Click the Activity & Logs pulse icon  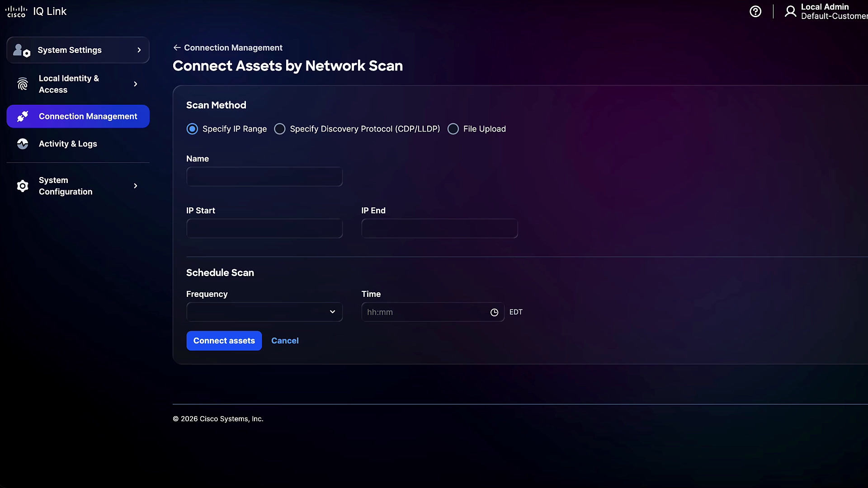(x=23, y=144)
